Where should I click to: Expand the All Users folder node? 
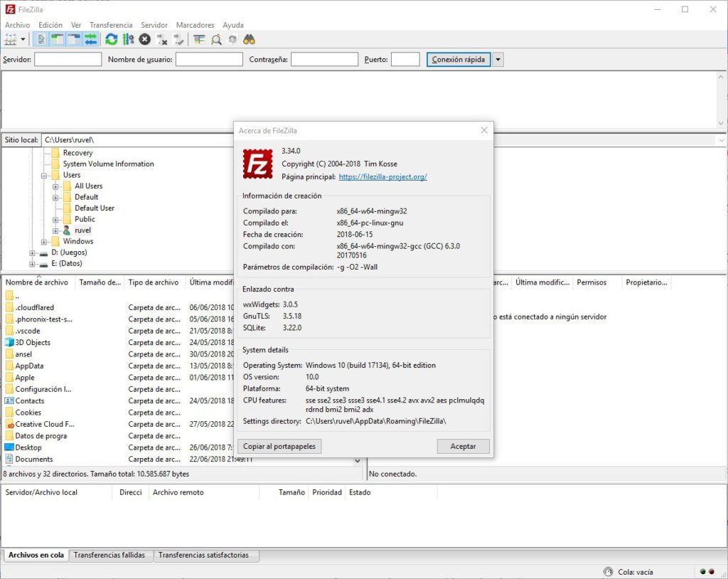click(x=55, y=187)
